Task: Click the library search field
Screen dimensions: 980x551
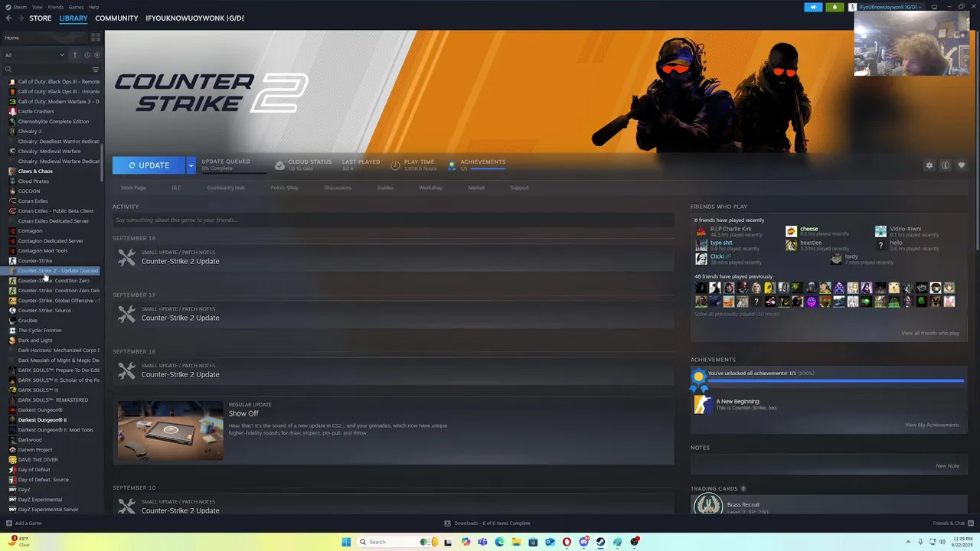Action: point(46,70)
